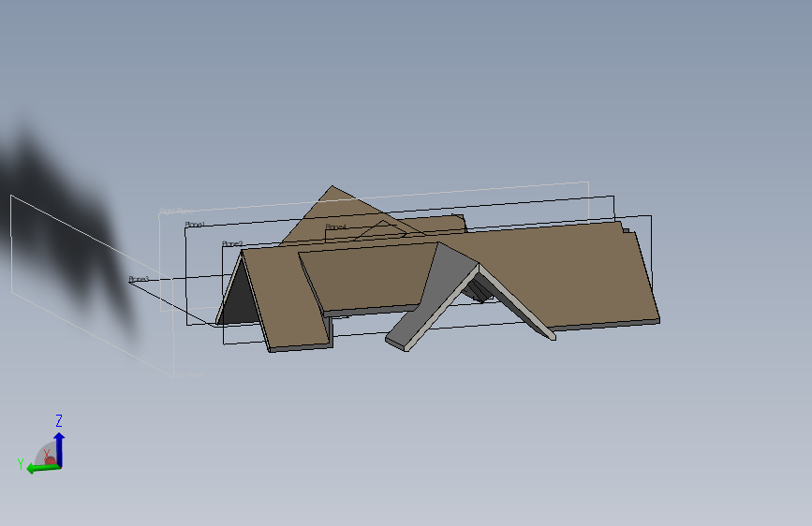
Task: Click the red X axis of the triad
Action: pyautogui.click(x=50, y=460)
